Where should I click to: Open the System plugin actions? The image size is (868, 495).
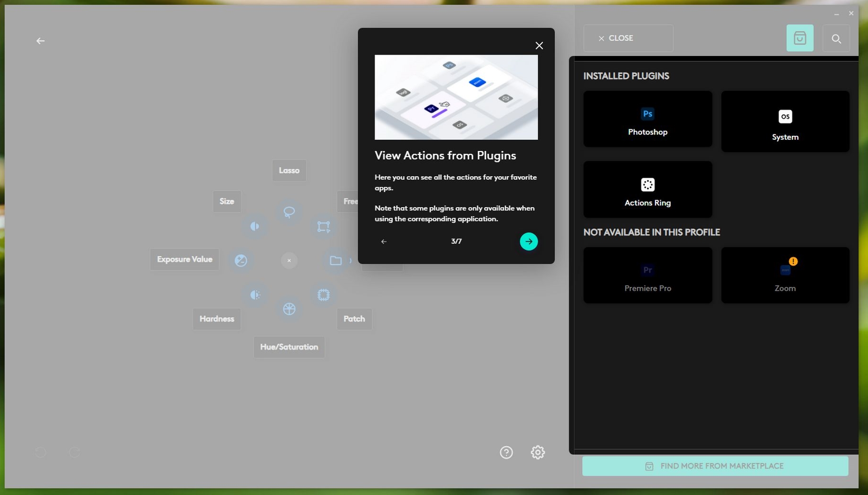point(785,122)
